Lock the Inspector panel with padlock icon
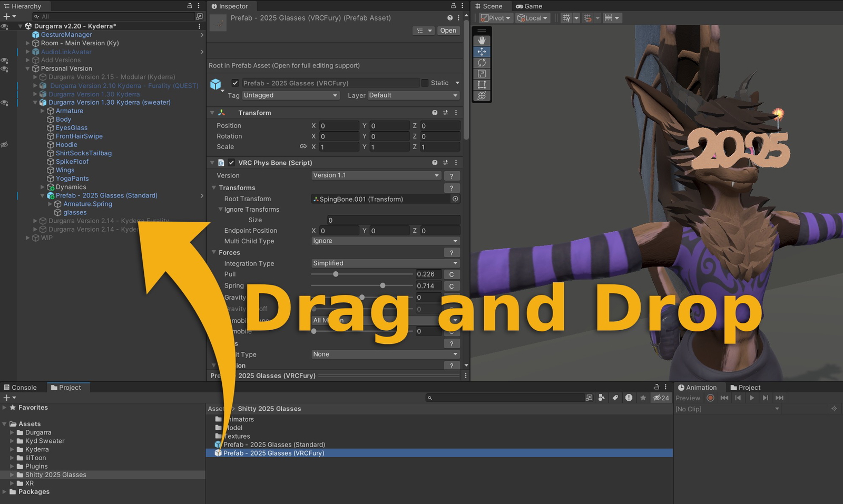The width and height of the screenshot is (843, 504). pyautogui.click(x=453, y=6)
